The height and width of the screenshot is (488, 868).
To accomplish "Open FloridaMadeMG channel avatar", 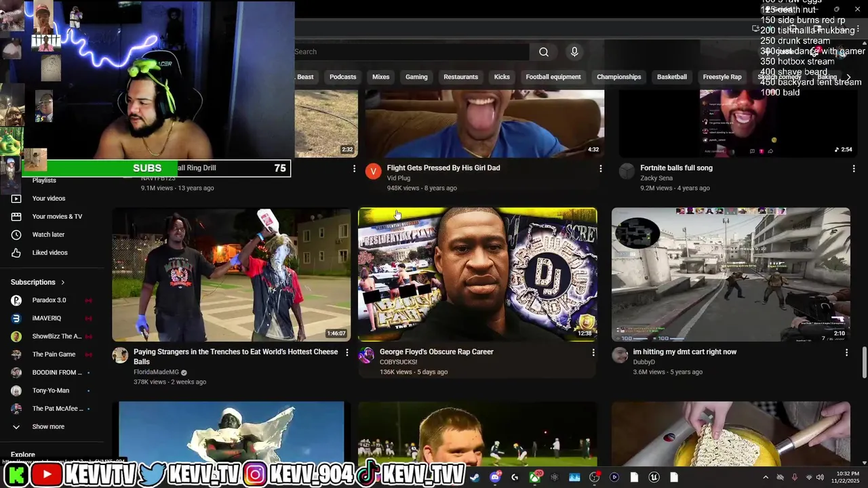I will pyautogui.click(x=120, y=355).
